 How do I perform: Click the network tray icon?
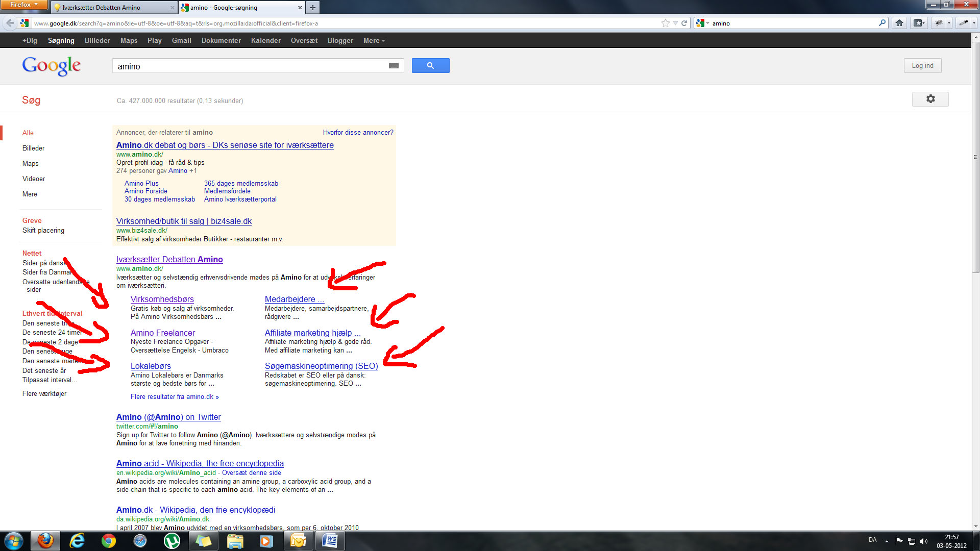[x=911, y=541]
